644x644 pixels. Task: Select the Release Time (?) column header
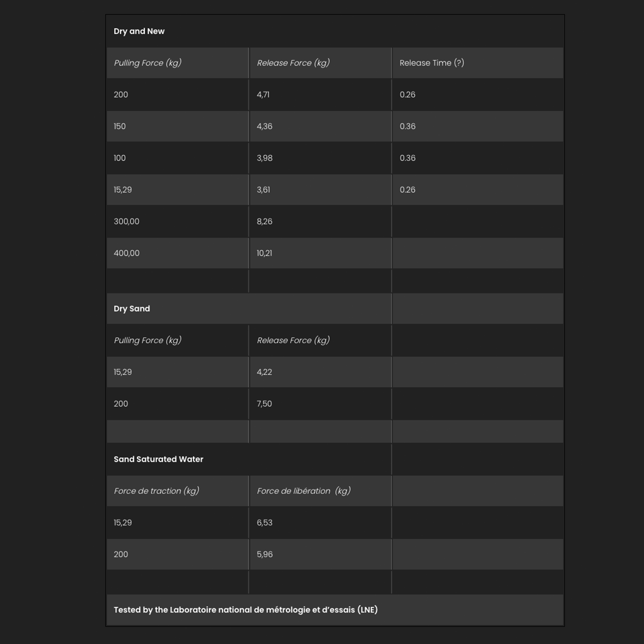pyautogui.click(x=432, y=63)
